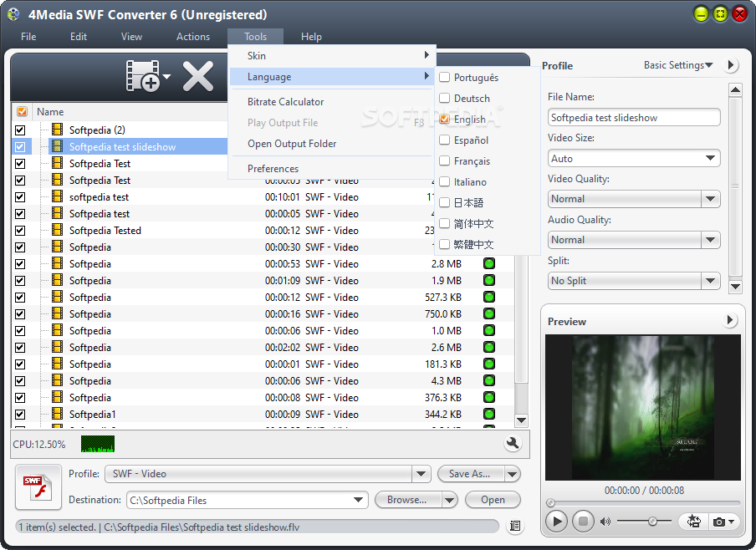Click green status icon for 2.6 MB row
This screenshot has height=550, width=756.
[x=489, y=347]
